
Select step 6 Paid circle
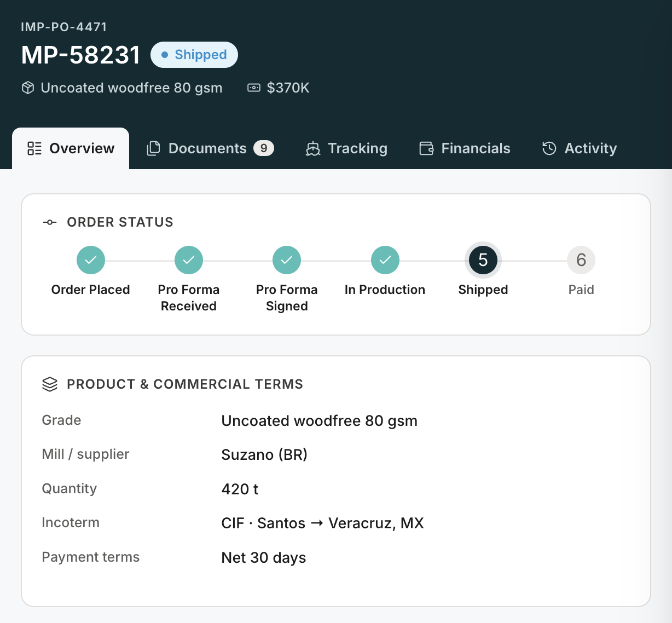click(581, 260)
